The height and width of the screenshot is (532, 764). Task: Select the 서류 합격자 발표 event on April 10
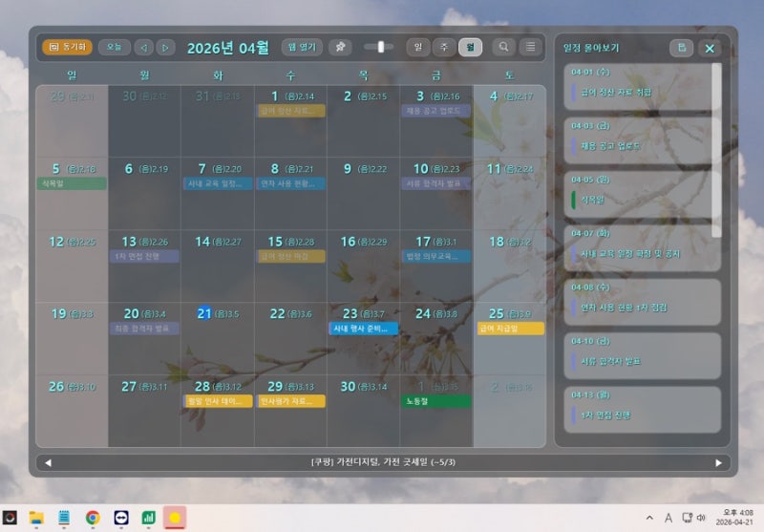tap(436, 183)
